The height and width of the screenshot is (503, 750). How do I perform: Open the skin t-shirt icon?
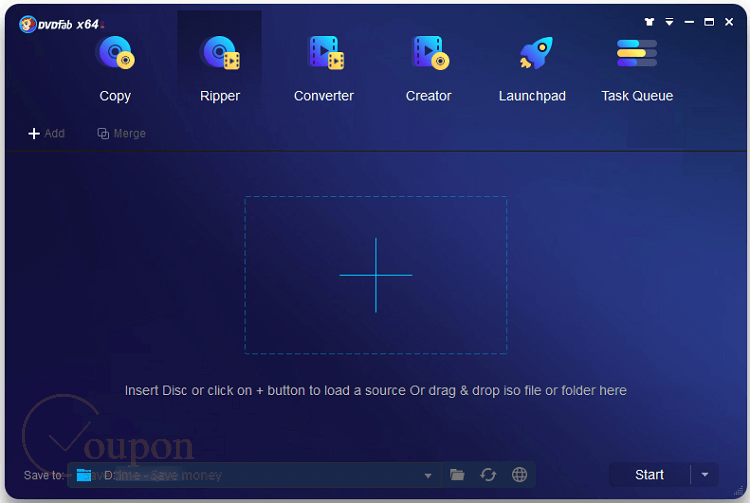649,22
